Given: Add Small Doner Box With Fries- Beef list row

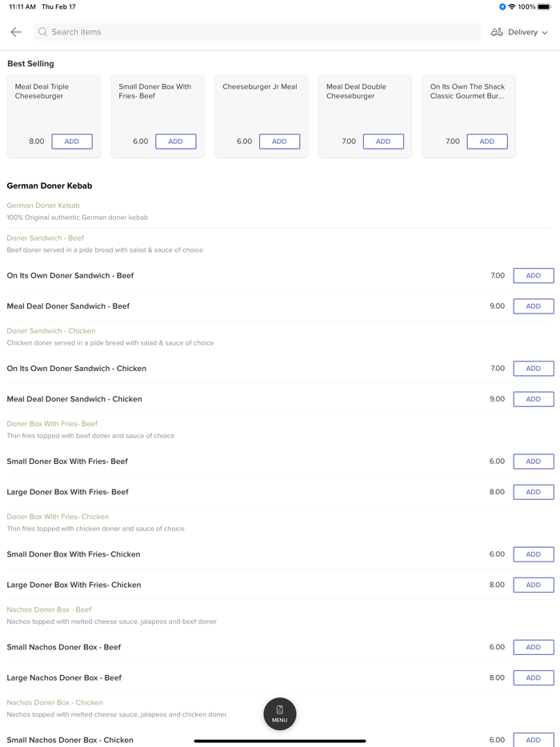Looking at the screenshot, I should 534,461.
